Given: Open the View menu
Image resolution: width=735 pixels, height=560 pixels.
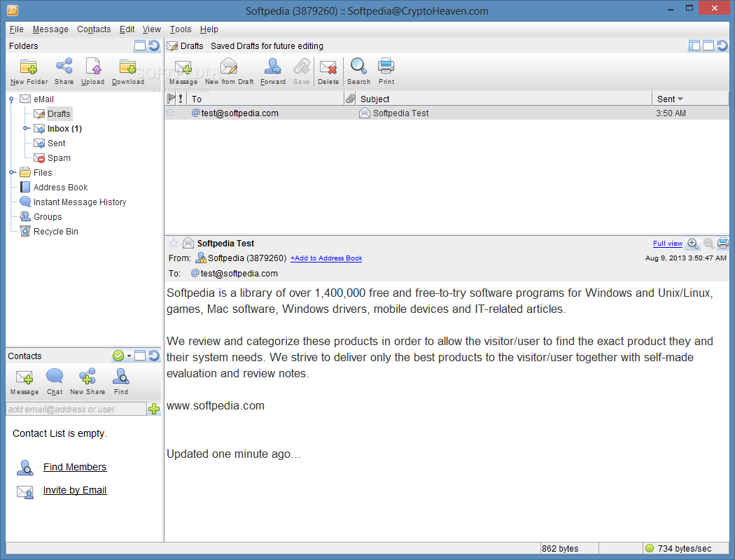Looking at the screenshot, I should point(151,29).
